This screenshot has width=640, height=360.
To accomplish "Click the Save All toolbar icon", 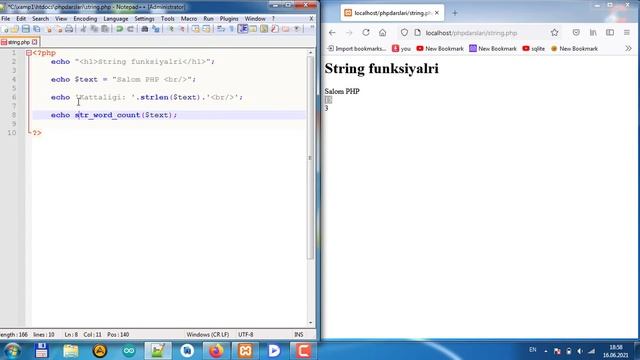I will pos(37,29).
